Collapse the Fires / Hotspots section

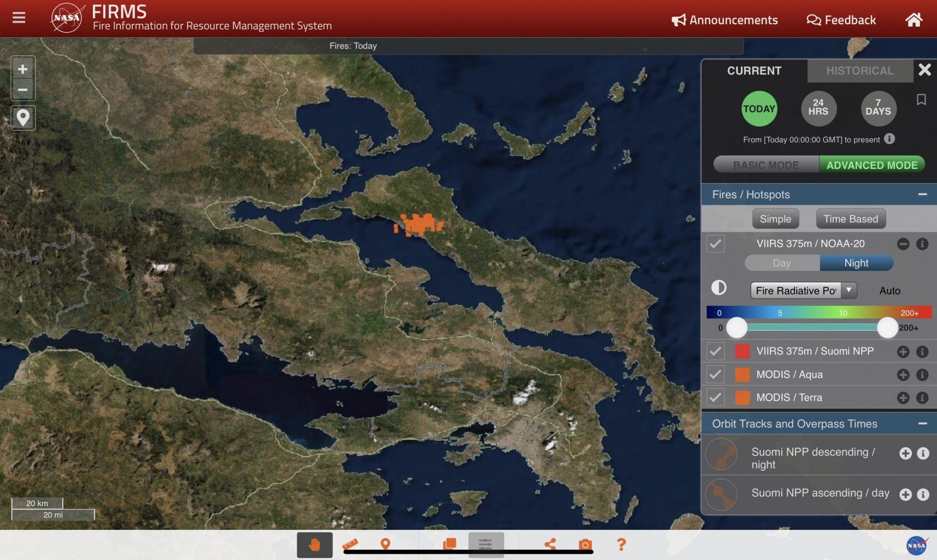click(x=922, y=194)
